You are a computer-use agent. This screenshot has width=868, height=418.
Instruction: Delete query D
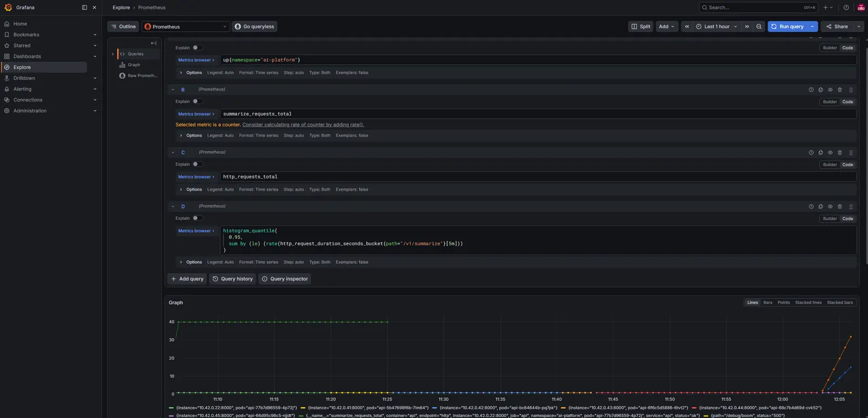point(840,206)
